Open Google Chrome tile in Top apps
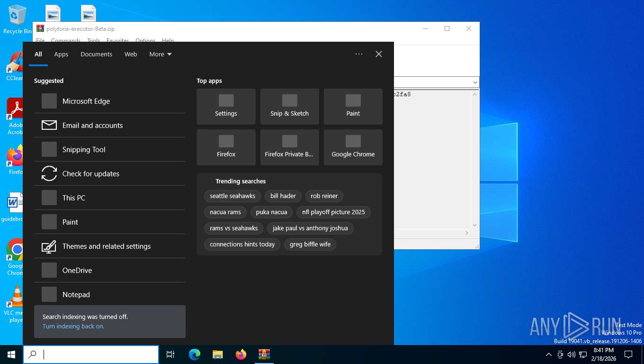This screenshot has width=644, height=364. 353,147
